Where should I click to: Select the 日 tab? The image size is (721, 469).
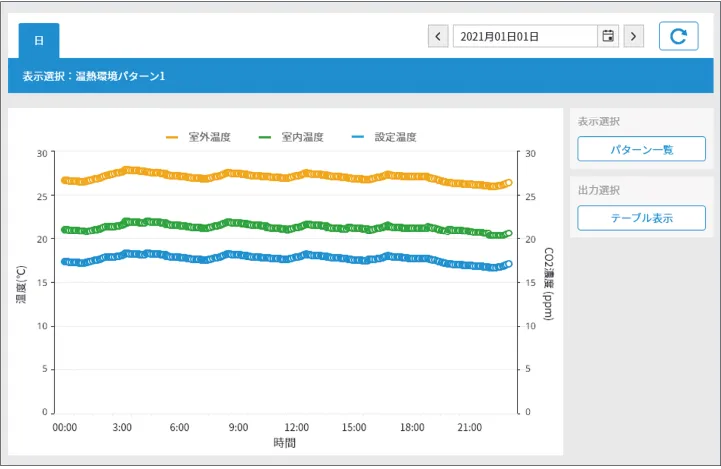39,41
